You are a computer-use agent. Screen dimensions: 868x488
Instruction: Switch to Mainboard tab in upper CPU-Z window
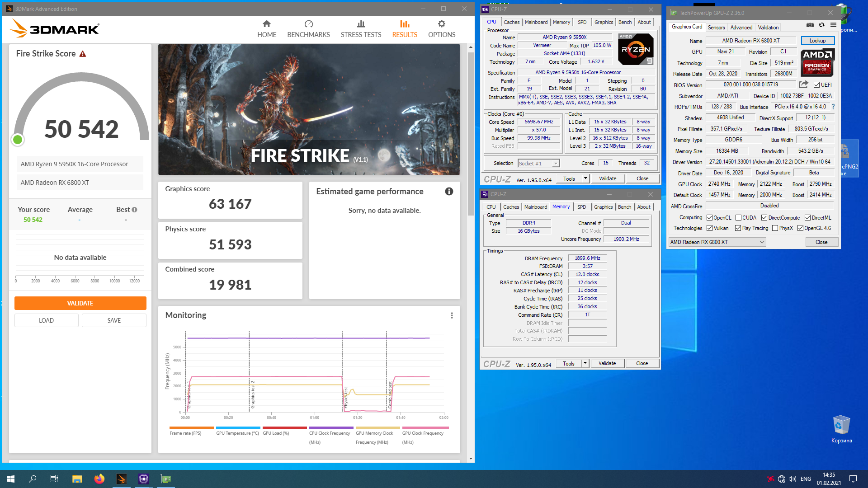(536, 22)
